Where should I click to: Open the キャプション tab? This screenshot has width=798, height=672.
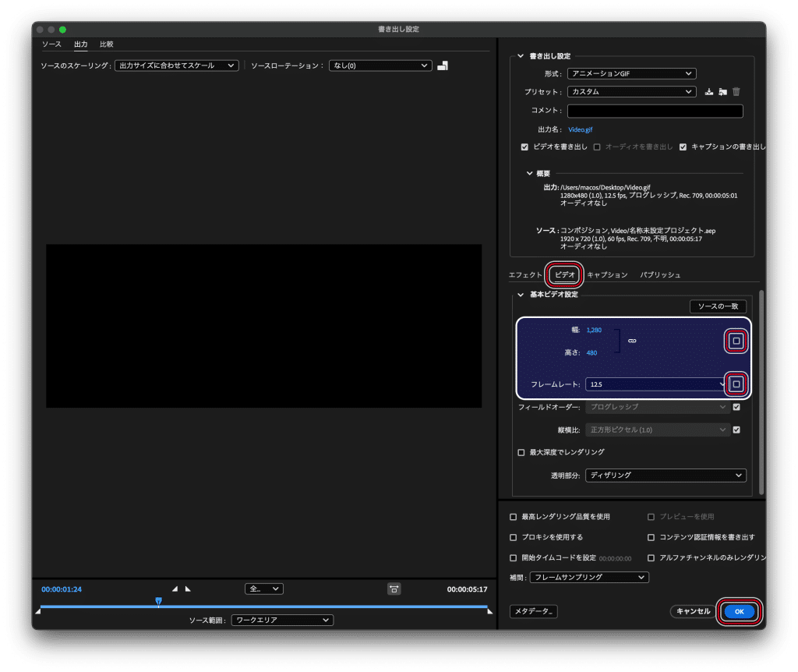tap(607, 275)
